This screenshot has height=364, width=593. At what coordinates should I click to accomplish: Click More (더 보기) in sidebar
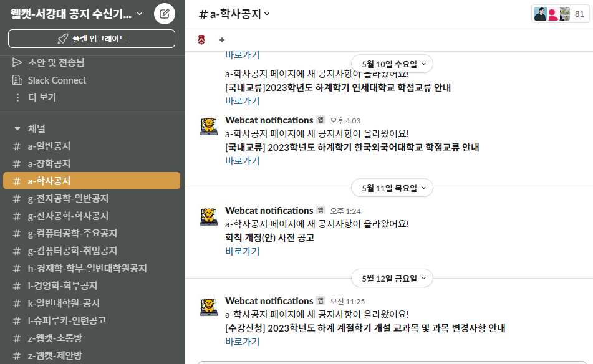pyautogui.click(x=42, y=97)
